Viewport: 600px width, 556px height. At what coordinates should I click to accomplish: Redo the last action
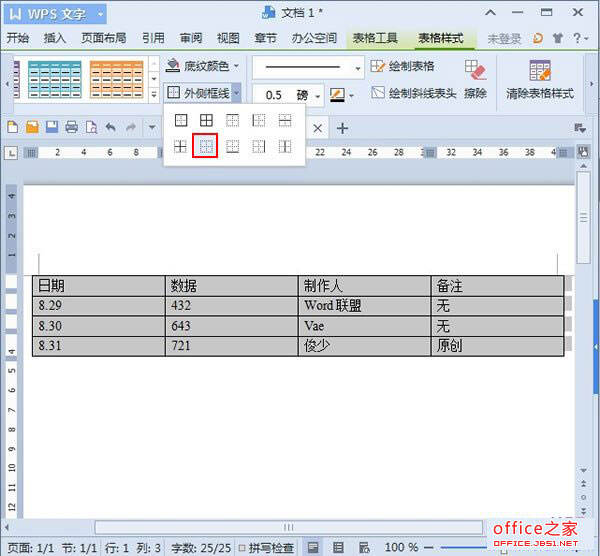coord(131,127)
